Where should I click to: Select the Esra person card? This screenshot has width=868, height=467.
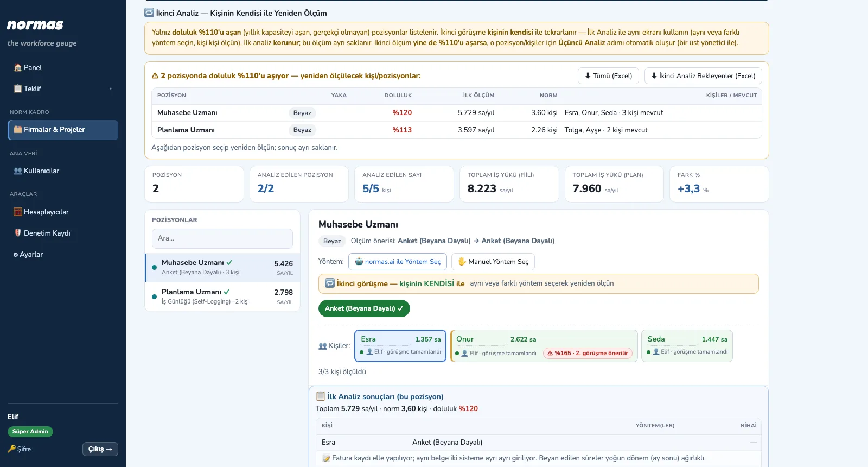coord(400,346)
